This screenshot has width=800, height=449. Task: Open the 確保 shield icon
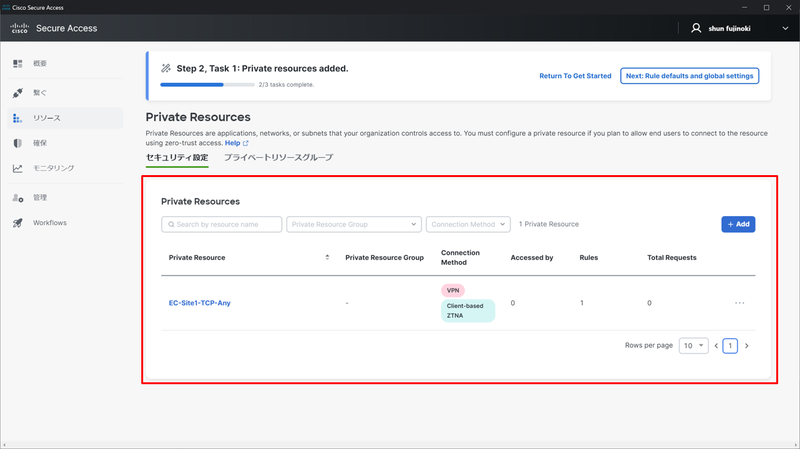18,143
